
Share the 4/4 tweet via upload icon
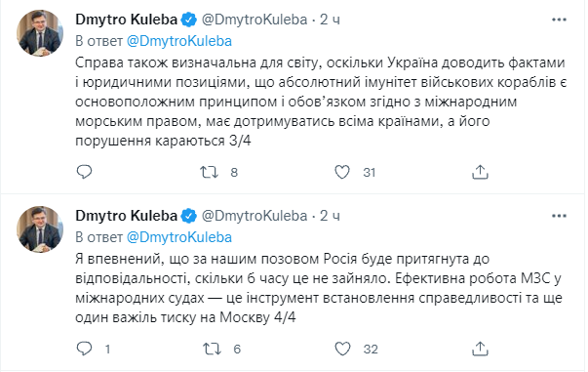480,349
